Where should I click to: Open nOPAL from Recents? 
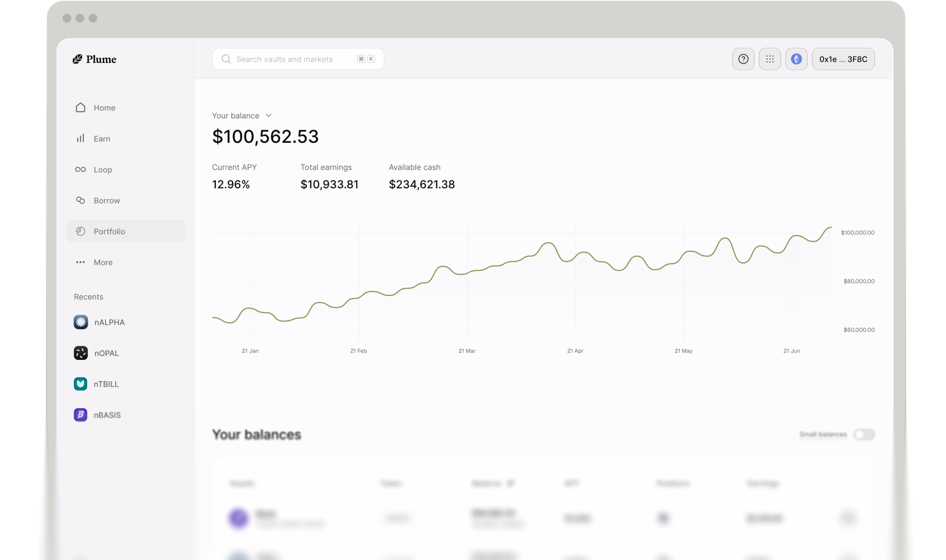96,353
